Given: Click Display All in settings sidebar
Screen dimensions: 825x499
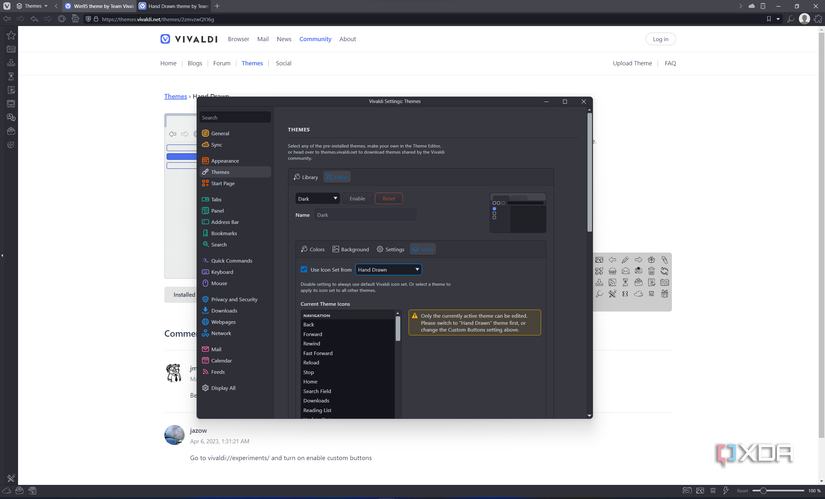Looking at the screenshot, I should click(235, 388).
